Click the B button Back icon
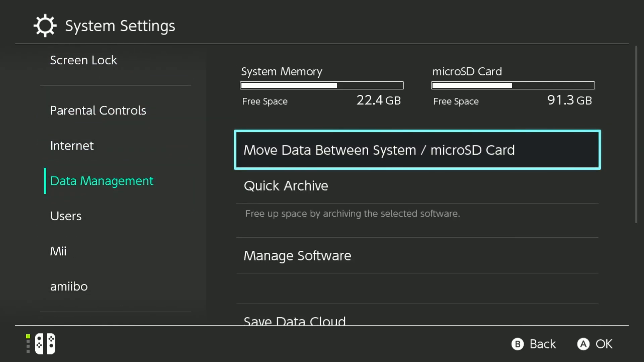The height and width of the screenshot is (362, 644). click(x=517, y=344)
